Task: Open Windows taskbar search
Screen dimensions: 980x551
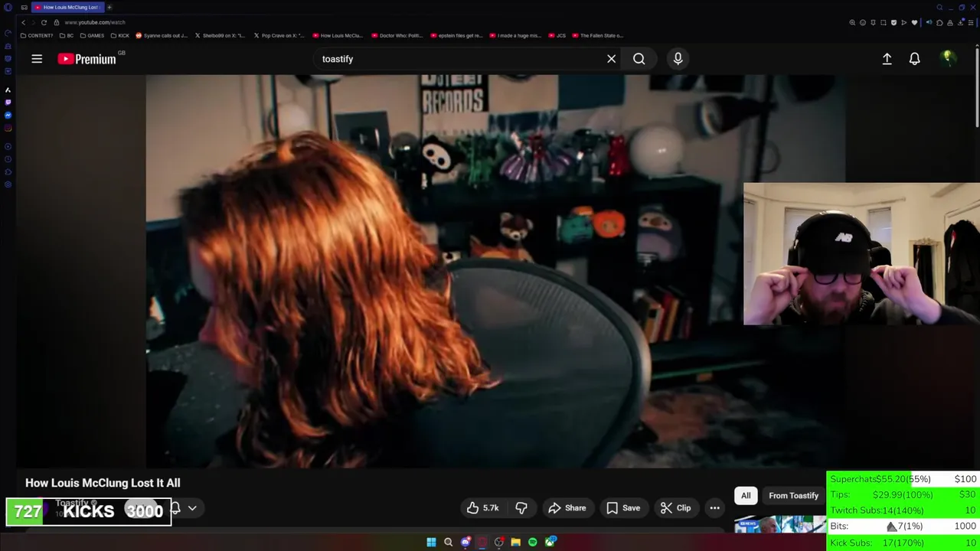Action: click(448, 543)
